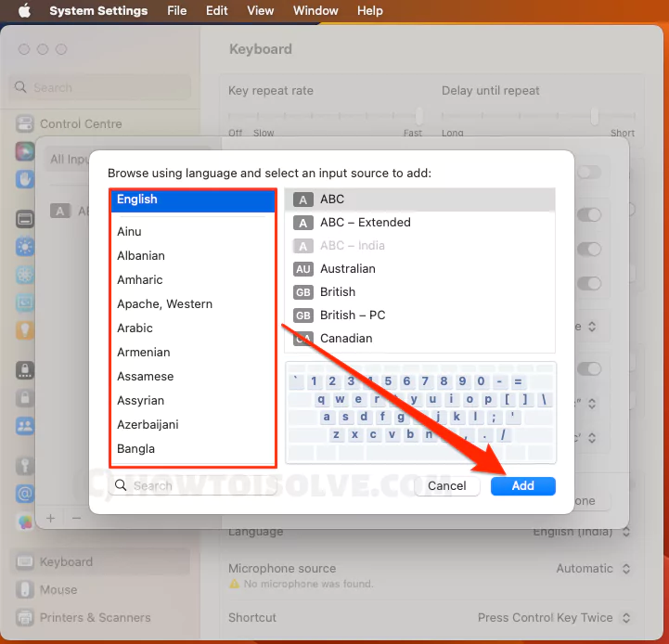Image resolution: width=669 pixels, height=644 pixels.
Task: Click the dialog's language search field
Action: click(193, 485)
